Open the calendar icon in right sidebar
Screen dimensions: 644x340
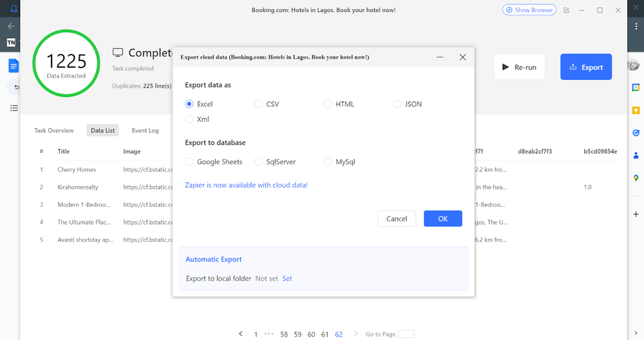pyautogui.click(x=636, y=87)
